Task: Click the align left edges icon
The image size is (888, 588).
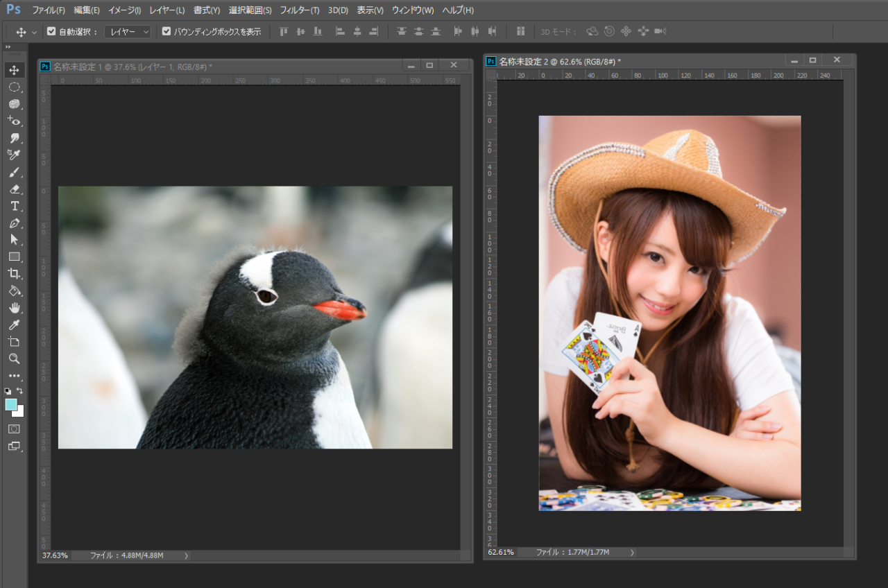Action: coord(340,31)
